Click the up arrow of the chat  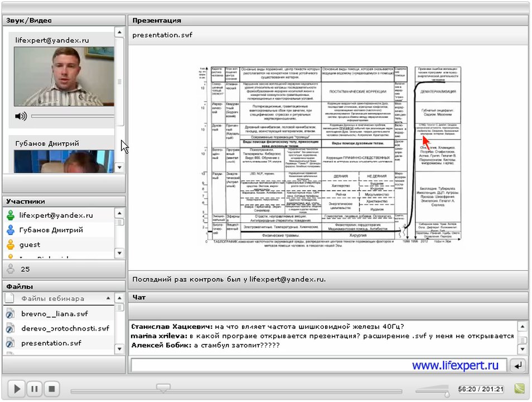523,327
